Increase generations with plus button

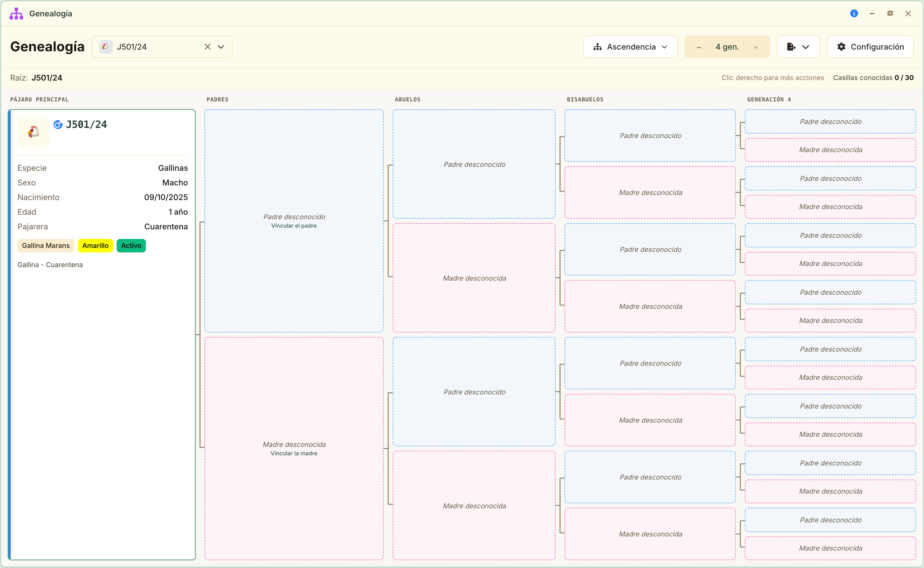point(755,47)
